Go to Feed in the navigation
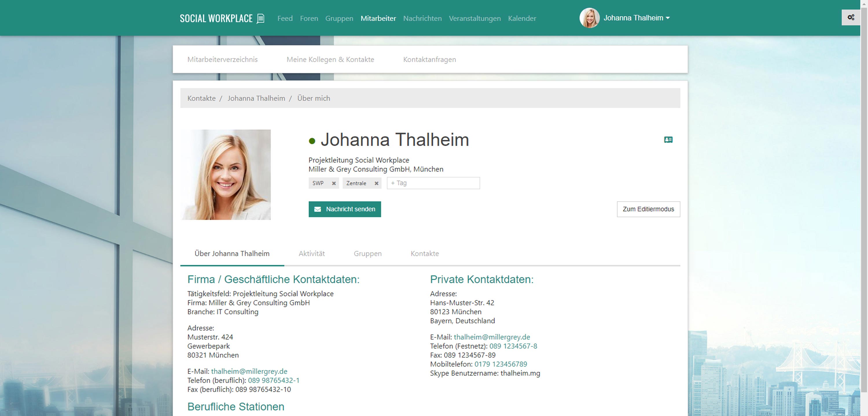Screen dimensions: 868x416 (285, 18)
